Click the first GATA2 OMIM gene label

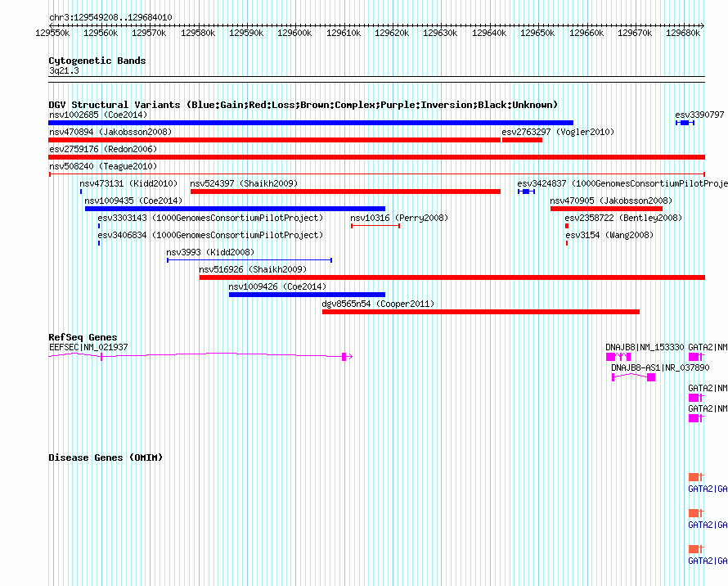pos(708,489)
